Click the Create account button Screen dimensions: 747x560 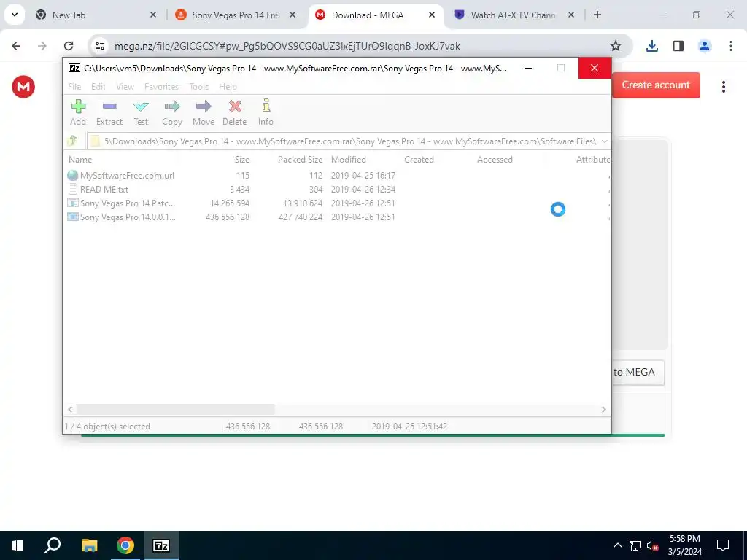[x=656, y=85]
